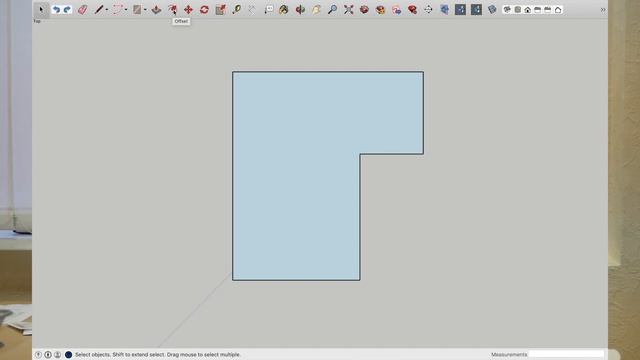
Task: Click the first status bar circle icon
Action: click(38, 355)
